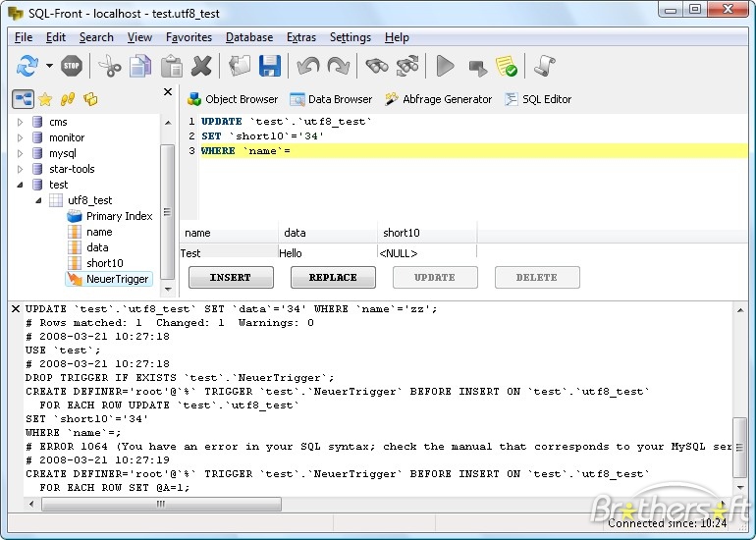Collapse the utf8_test table node
The width and height of the screenshot is (756, 540).
pos(38,200)
